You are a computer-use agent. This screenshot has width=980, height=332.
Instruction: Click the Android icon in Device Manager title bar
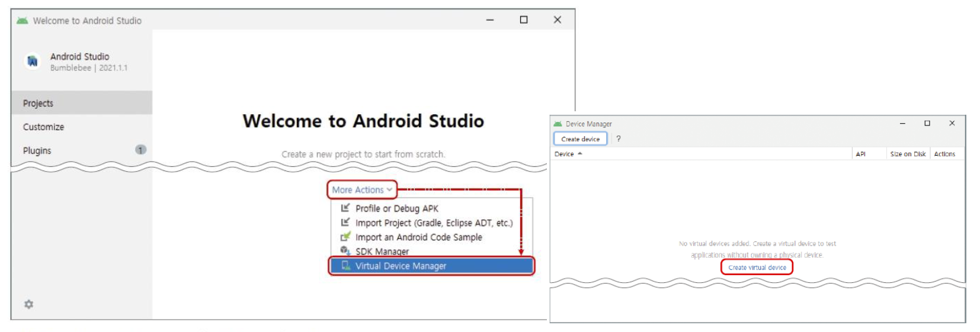558,124
